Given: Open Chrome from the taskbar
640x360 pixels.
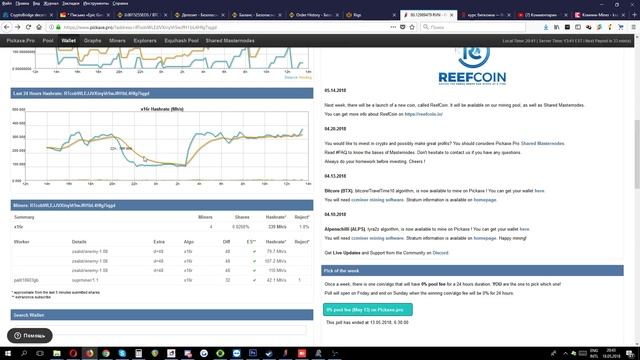Looking at the screenshot, I should tap(106, 353).
